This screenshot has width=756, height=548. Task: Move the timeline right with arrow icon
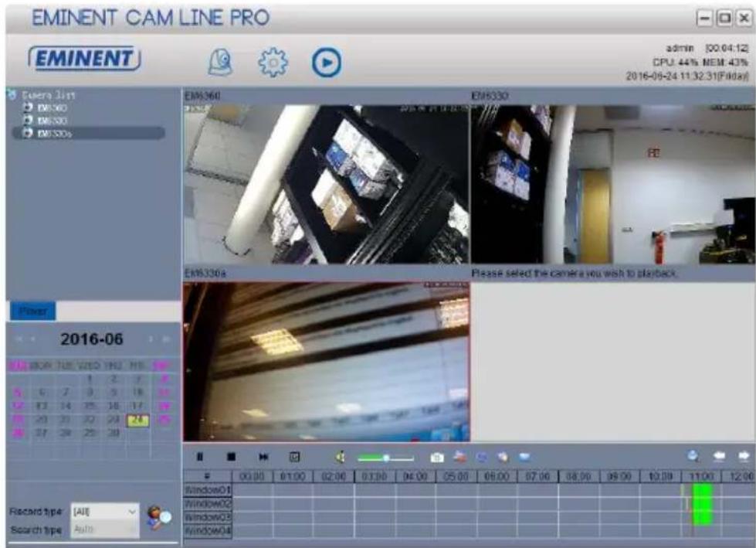(744, 456)
